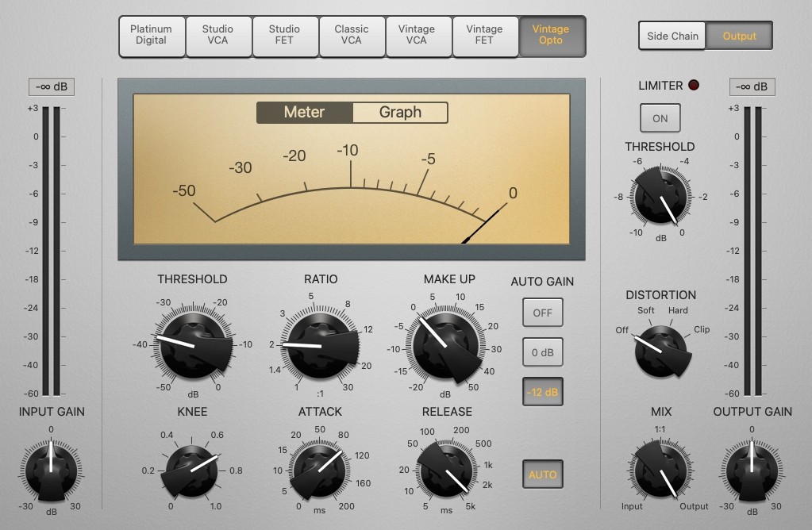Set Auto Gain to 0 dB
This screenshot has width=812, height=530.
[542, 351]
